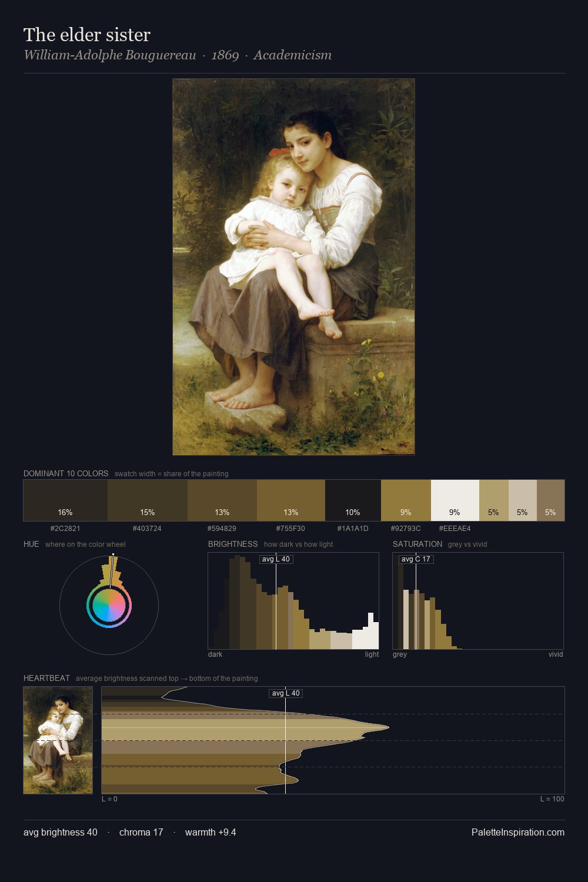588x882 pixels.
Task: Click the title 'The elder sister'
Action: tap(87, 35)
